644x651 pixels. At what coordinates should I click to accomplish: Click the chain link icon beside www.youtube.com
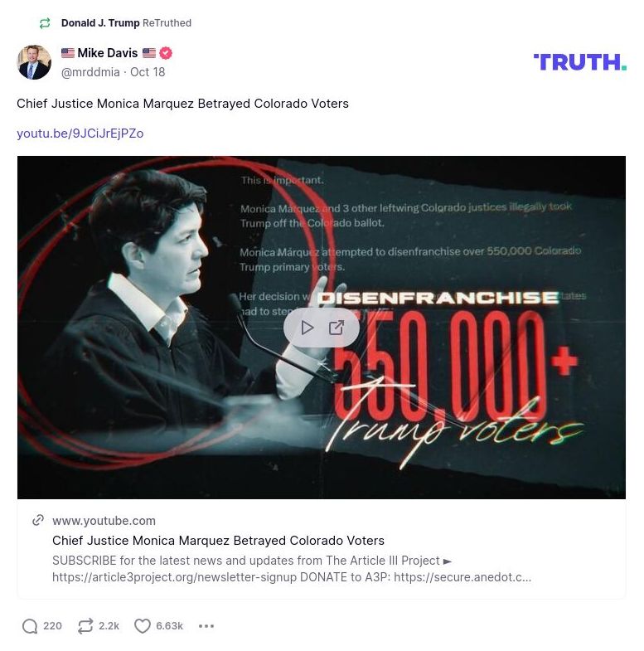click(37, 521)
